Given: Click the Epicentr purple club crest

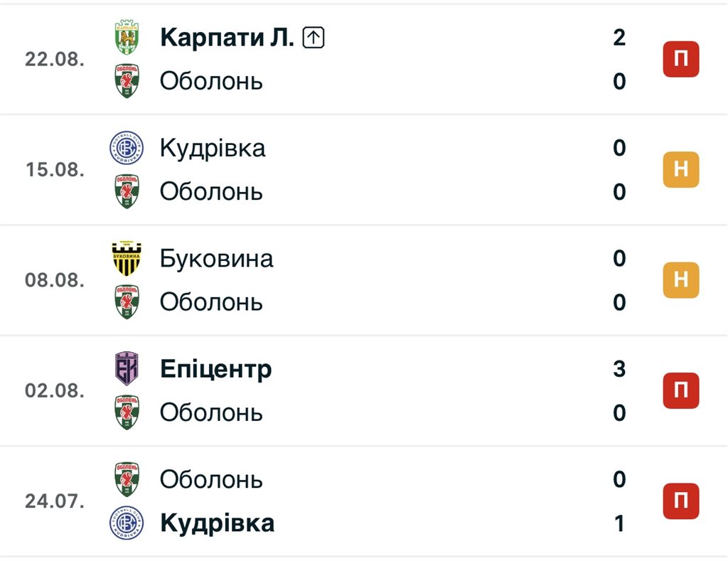Looking at the screenshot, I should (x=127, y=369).
